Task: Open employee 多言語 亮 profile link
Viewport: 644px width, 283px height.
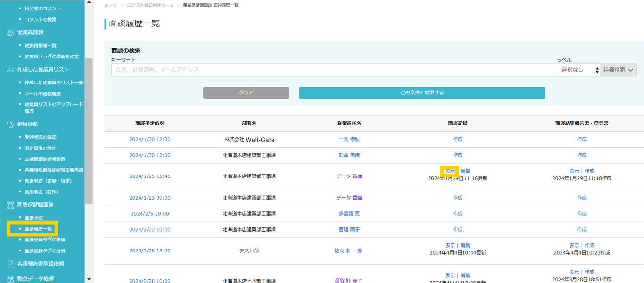Action: [x=349, y=214]
